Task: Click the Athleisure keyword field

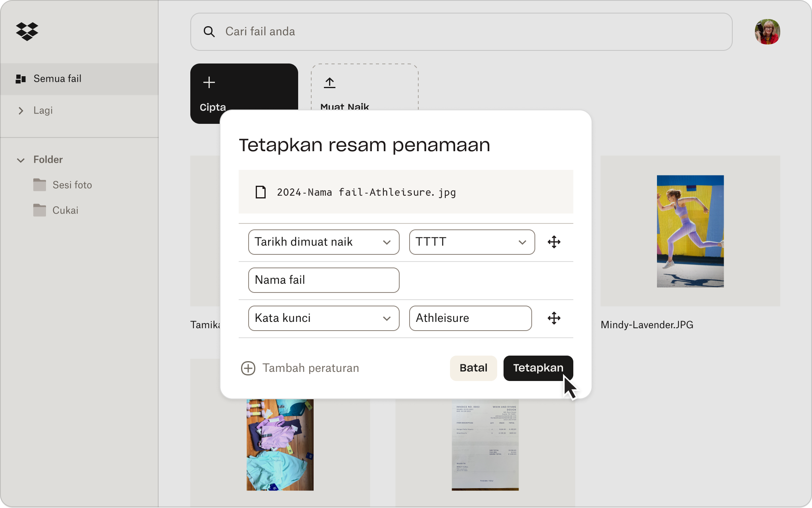Action: coord(470,318)
